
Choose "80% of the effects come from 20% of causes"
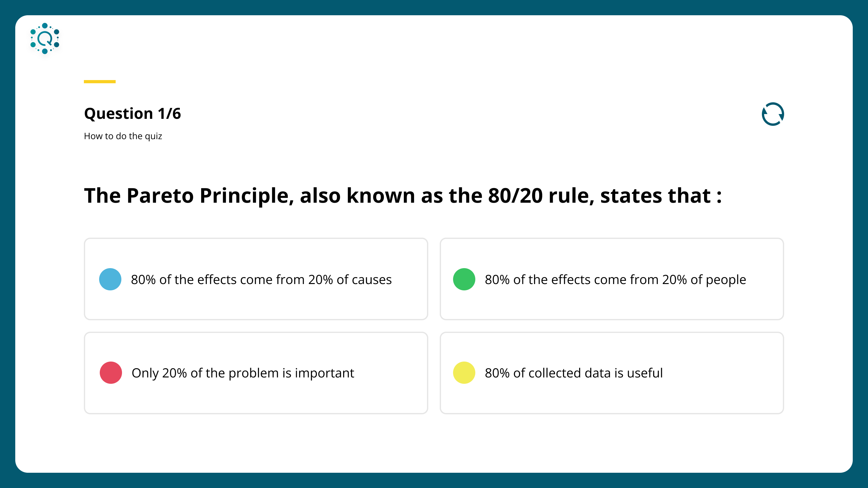tap(261, 280)
